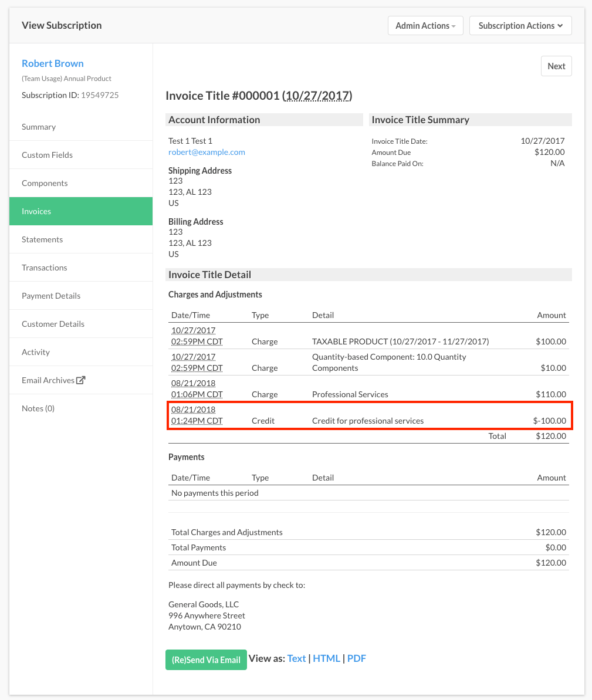This screenshot has width=592, height=700.
Task: Click the (Re)Send Via Email button
Action: (206, 660)
